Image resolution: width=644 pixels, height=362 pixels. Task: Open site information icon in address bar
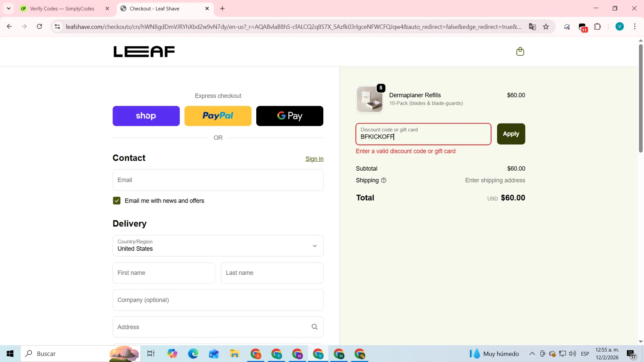(57, 27)
